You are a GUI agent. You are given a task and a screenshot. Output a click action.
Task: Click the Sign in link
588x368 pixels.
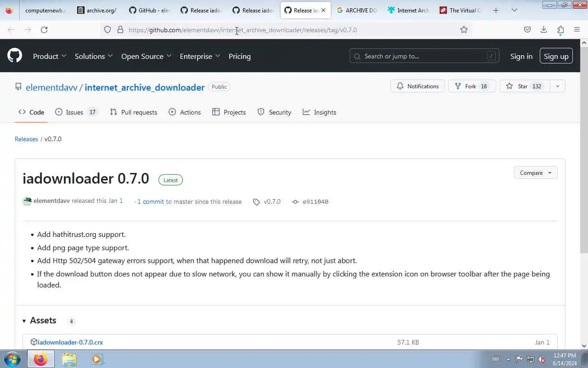(x=521, y=56)
